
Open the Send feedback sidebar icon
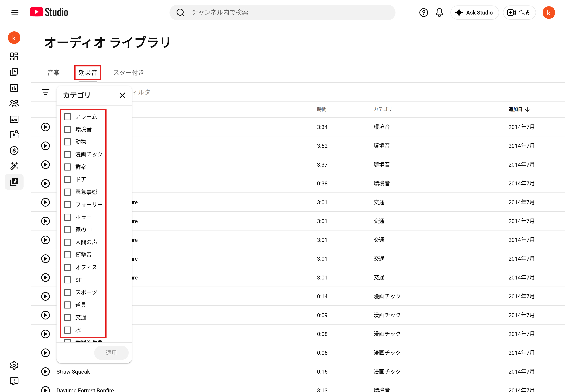(x=14, y=381)
